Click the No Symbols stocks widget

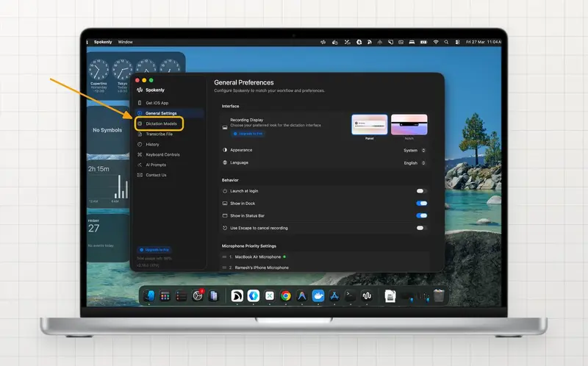pyautogui.click(x=108, y=130)
